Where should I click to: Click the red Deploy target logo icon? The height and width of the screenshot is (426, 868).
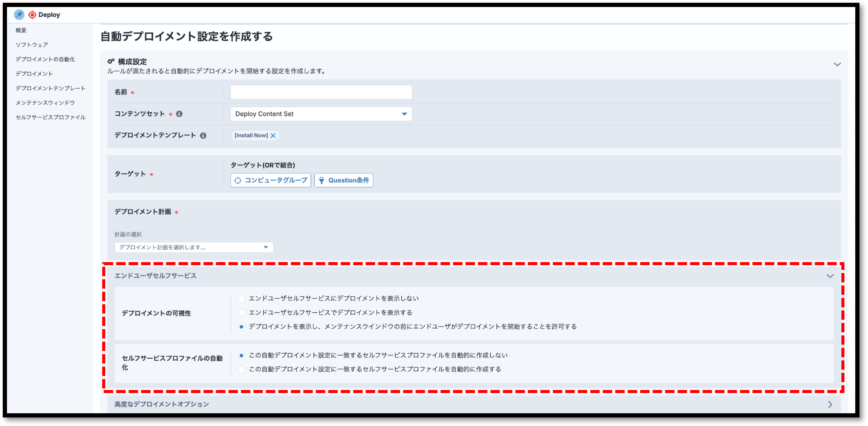coord(32,15)
